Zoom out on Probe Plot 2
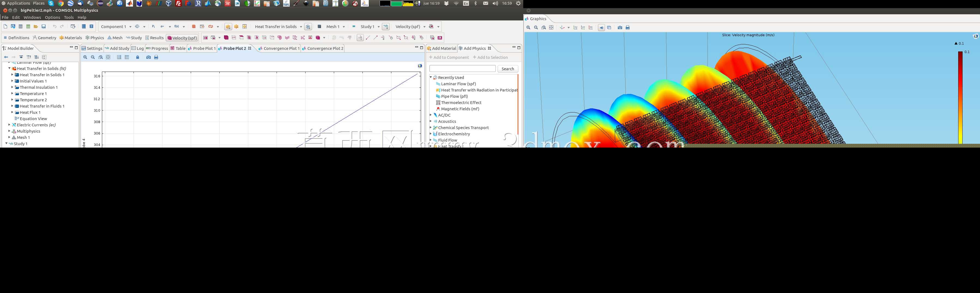This screenshot has height=293, width=980. (x=93, y=57)
